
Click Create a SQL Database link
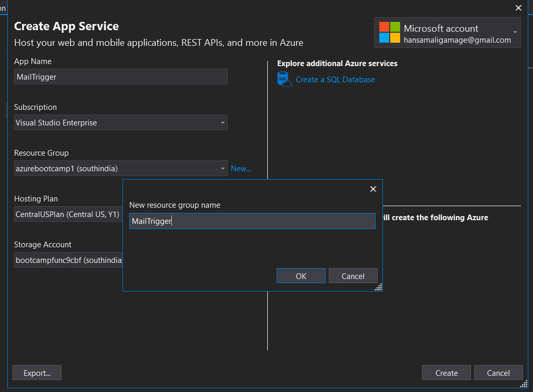tap(335, 80)
